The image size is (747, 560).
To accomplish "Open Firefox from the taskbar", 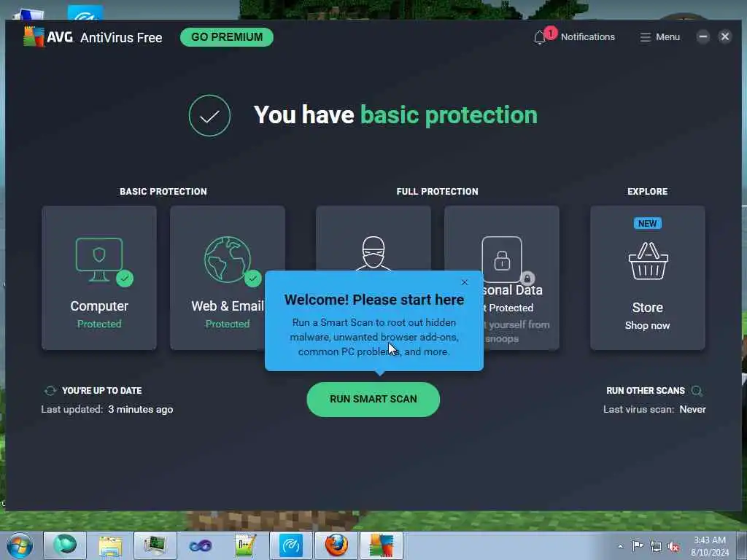I will tap(336, 545).
